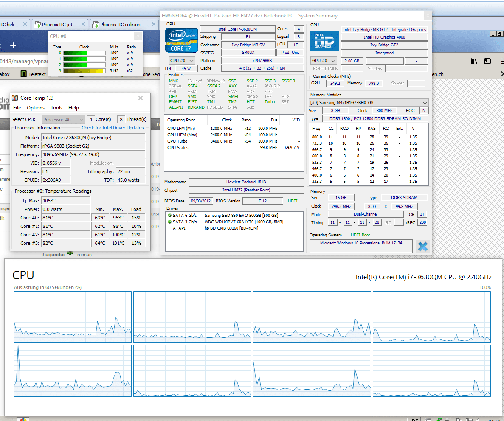The width and height of the screenshot is (504, 421).
Task: Close the Phoenix RC collision tab
Action: [154, 25]
